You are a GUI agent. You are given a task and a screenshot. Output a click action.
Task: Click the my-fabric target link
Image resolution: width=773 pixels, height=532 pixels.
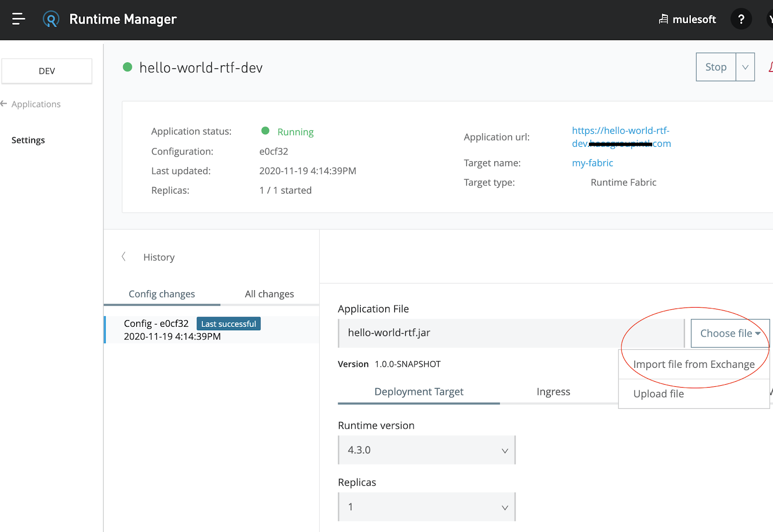point(592,163)
